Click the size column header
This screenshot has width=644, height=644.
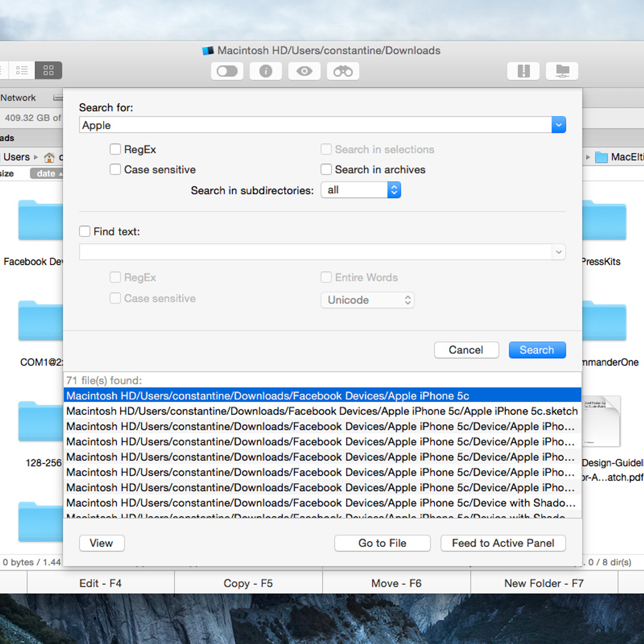(7, 173)
